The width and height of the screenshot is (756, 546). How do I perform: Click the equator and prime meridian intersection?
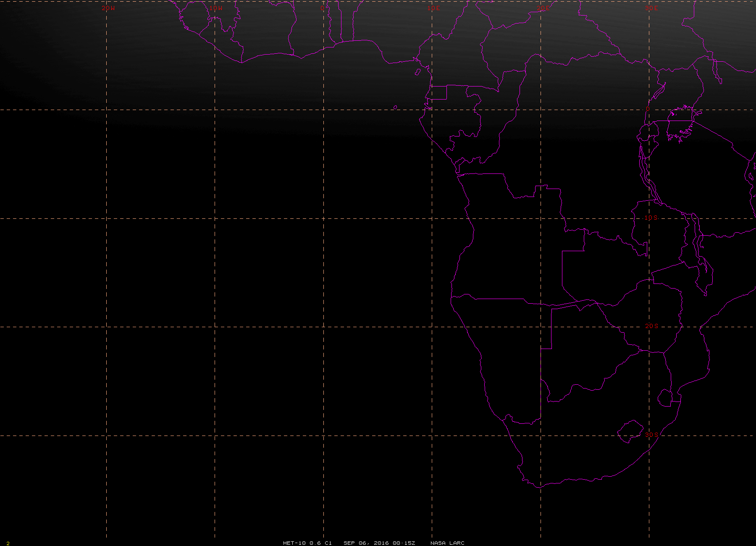tap(323, 110)
